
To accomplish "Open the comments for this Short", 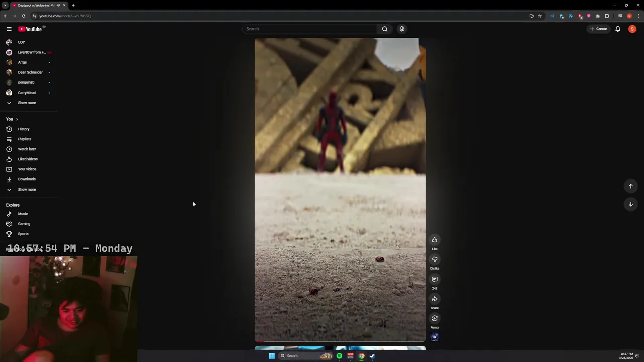I will [x=435, y=279].
